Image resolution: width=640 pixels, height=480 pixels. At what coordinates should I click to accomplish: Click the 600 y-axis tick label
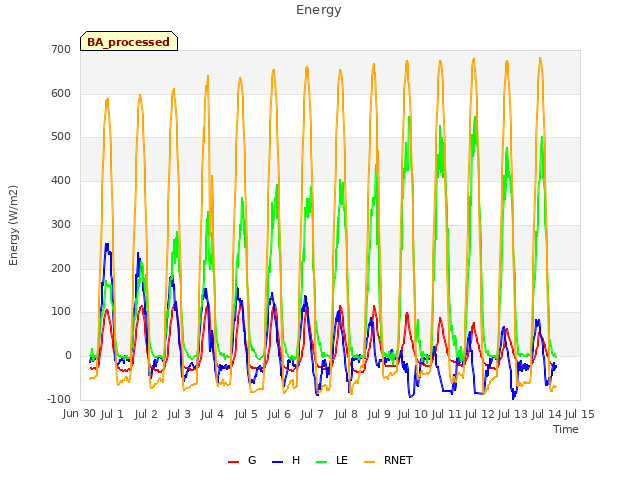61,93
